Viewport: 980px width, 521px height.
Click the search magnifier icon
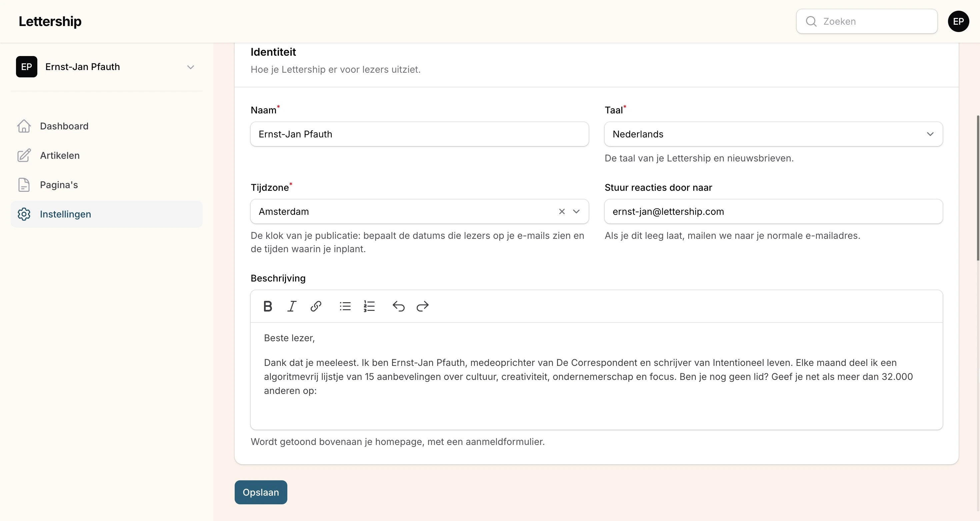pyautogui.click(x=811, y=21)
